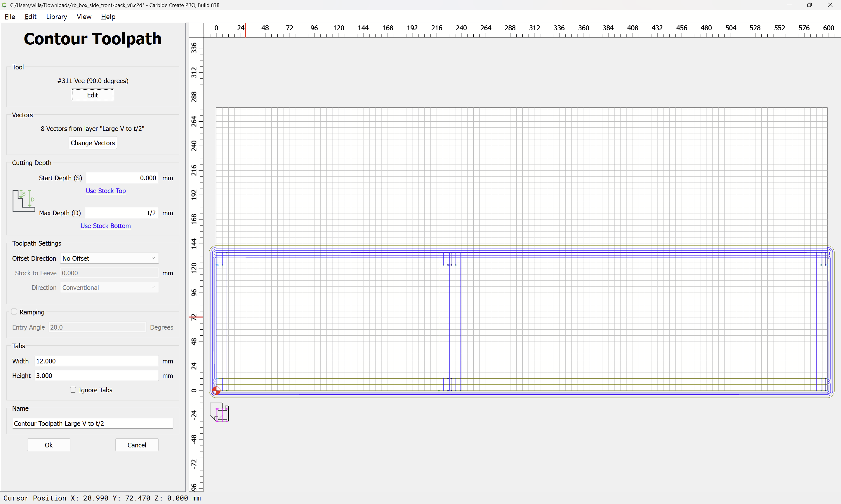Click the Edit tool button

(92, 95)
